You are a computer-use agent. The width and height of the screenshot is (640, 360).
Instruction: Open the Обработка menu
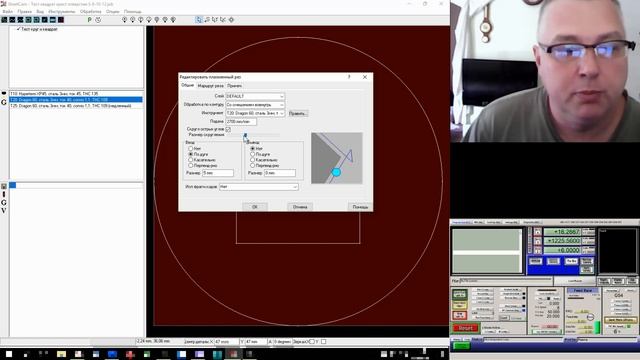click(x=91, y=11)
